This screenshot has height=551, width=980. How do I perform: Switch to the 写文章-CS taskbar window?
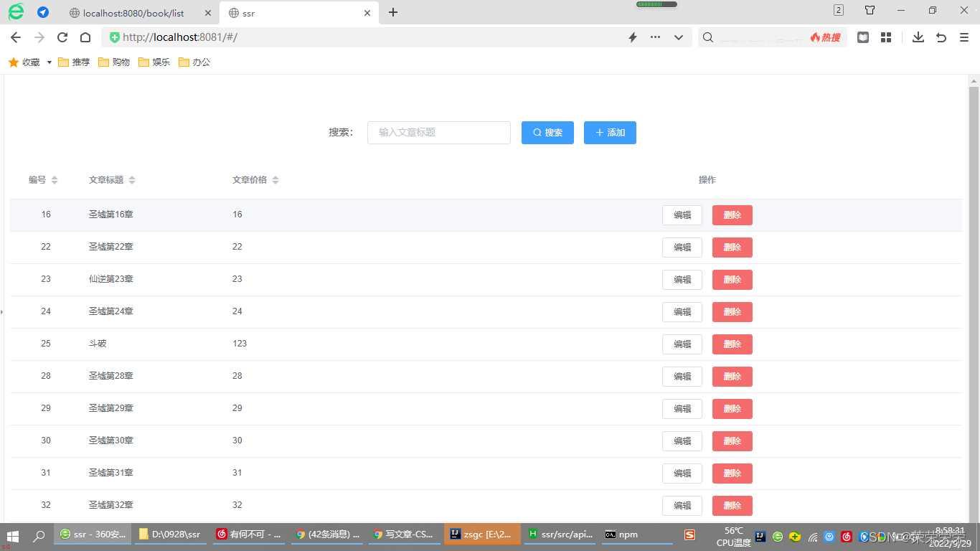click(x=404, y=534)
